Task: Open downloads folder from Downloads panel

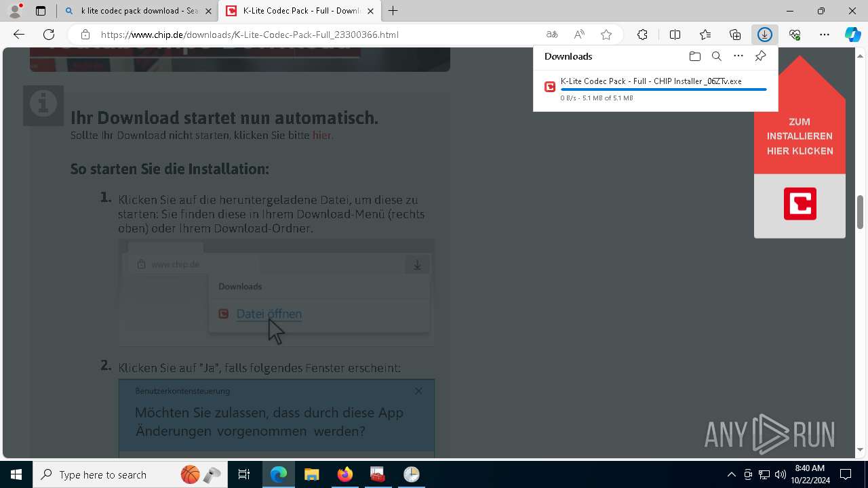Action: point(694,56)
